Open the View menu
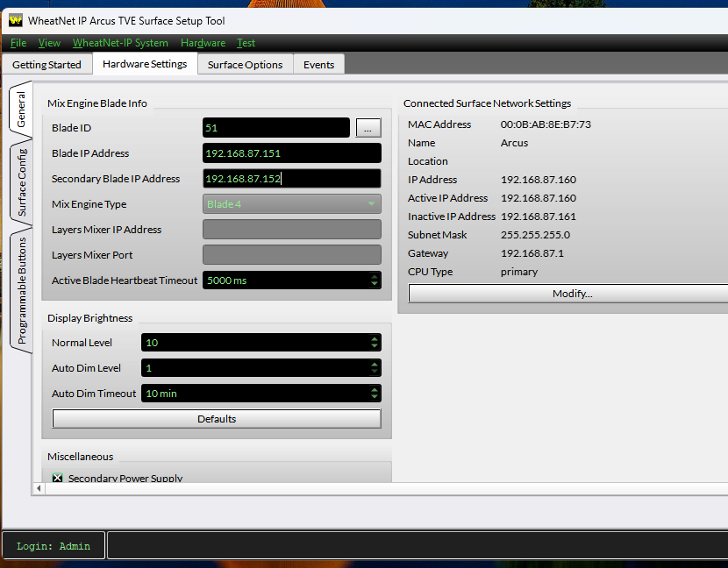The image size is (728, 568). click(x=49, y=43)
